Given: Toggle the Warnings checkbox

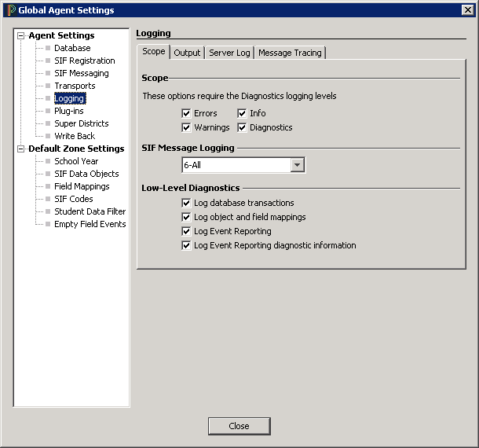Looking at the screenshot, I should click(x=187, y=127).
